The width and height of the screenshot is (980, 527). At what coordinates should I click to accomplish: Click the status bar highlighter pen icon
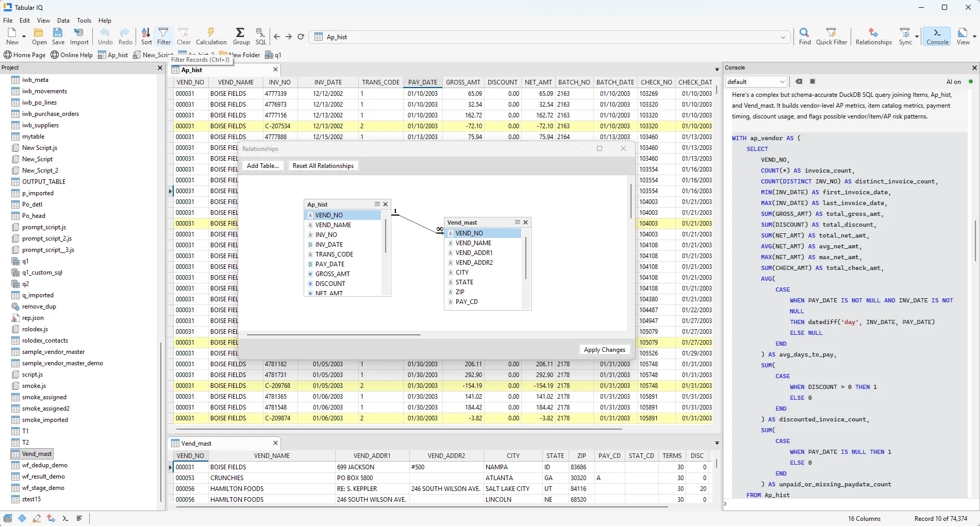pyautogui.click(x=37, y=518)
